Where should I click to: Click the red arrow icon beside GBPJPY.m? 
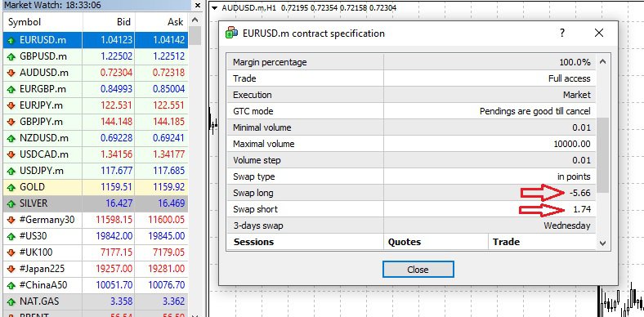click(11, 122)
